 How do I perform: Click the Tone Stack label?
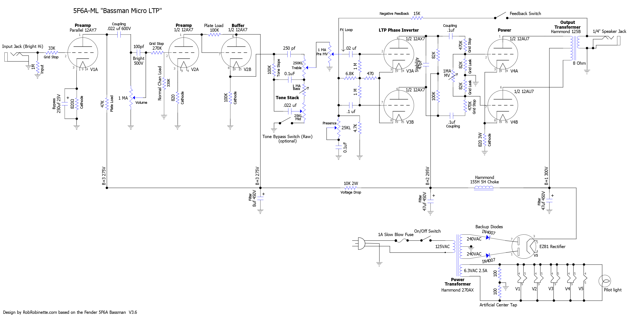pyautogui.click(x=287, y=98)
